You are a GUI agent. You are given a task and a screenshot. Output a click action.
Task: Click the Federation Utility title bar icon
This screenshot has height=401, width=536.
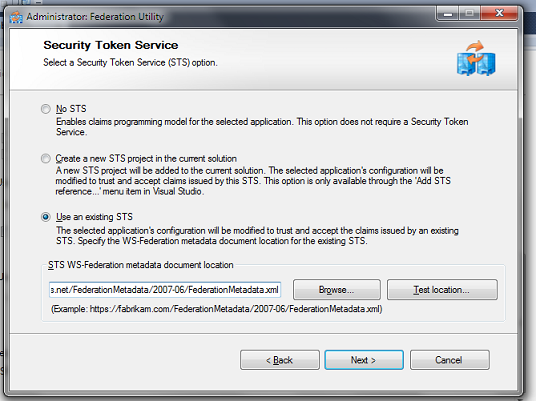16,17
